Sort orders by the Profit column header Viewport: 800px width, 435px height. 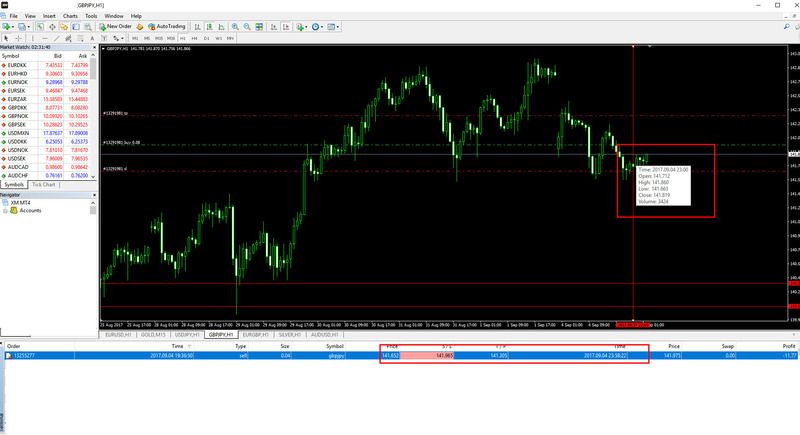click(x=789, y=346)
